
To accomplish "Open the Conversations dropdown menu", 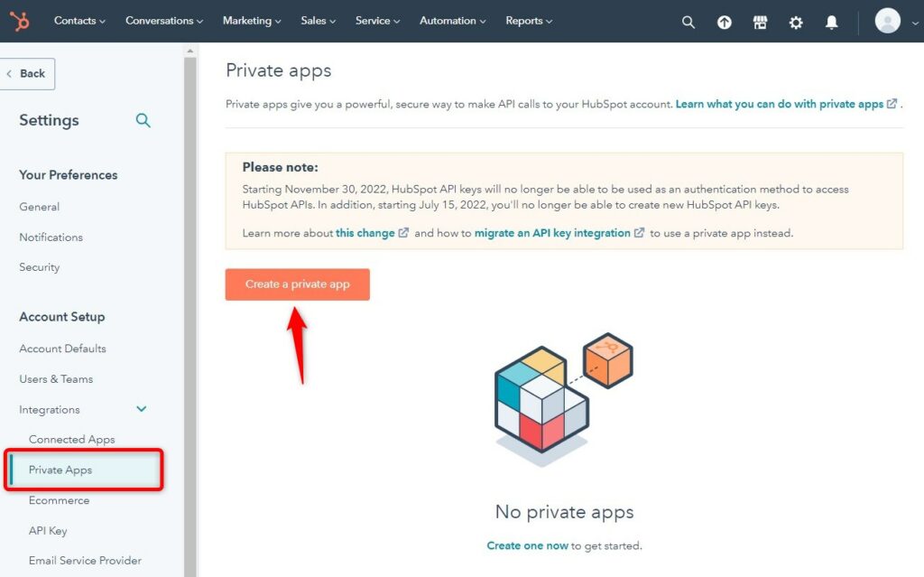I will click(164, 21).
